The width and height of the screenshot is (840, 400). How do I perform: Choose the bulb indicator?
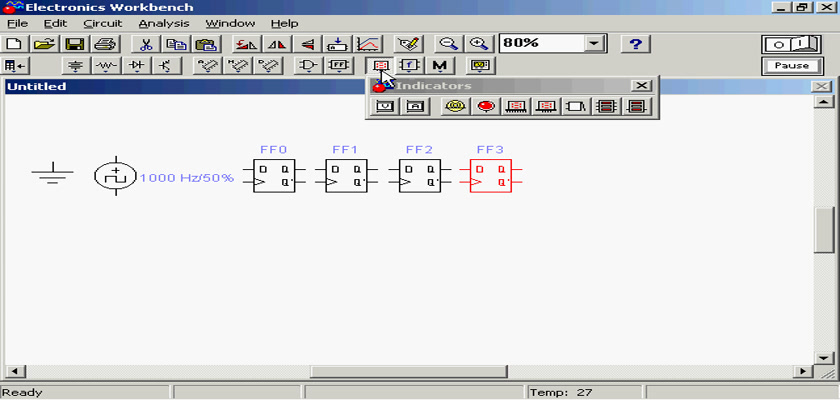(455, 106)
